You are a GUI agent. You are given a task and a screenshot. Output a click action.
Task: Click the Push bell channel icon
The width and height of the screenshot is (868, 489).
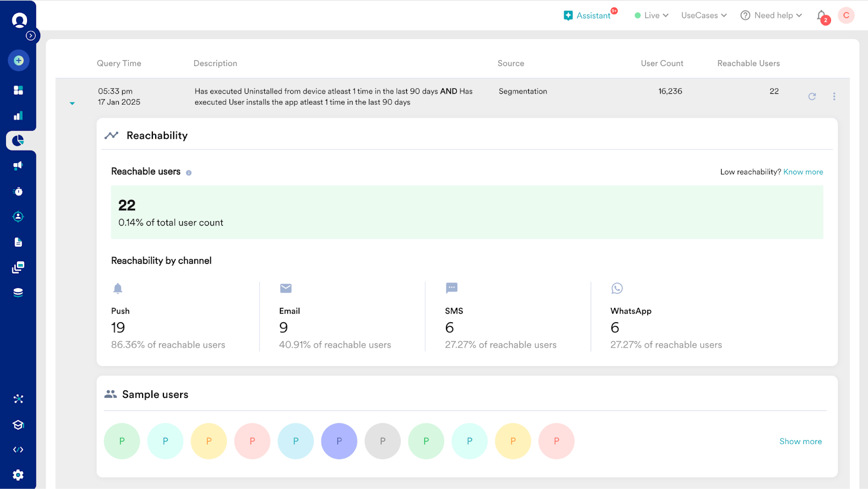coord(118,288)
